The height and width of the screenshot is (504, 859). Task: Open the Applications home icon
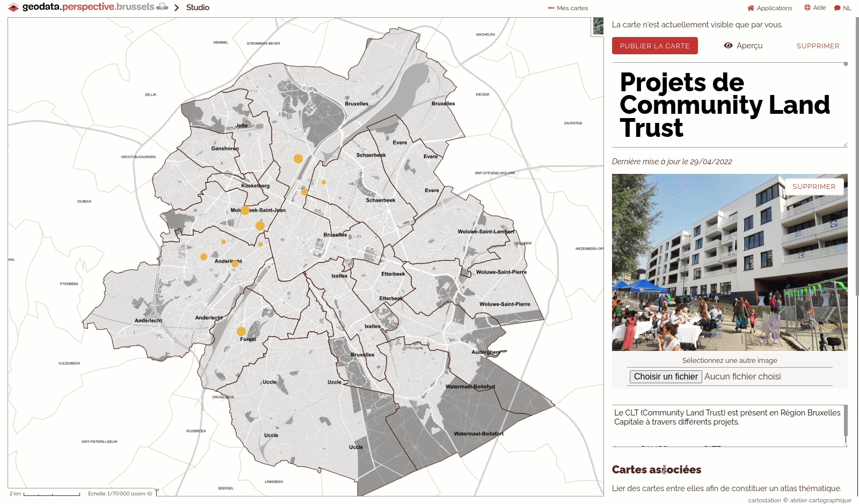(751, 8)
